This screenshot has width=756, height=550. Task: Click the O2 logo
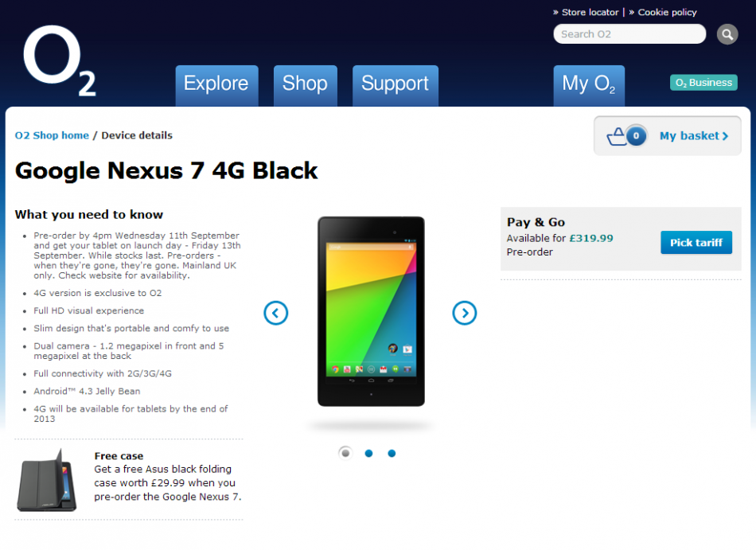point(60,60)
